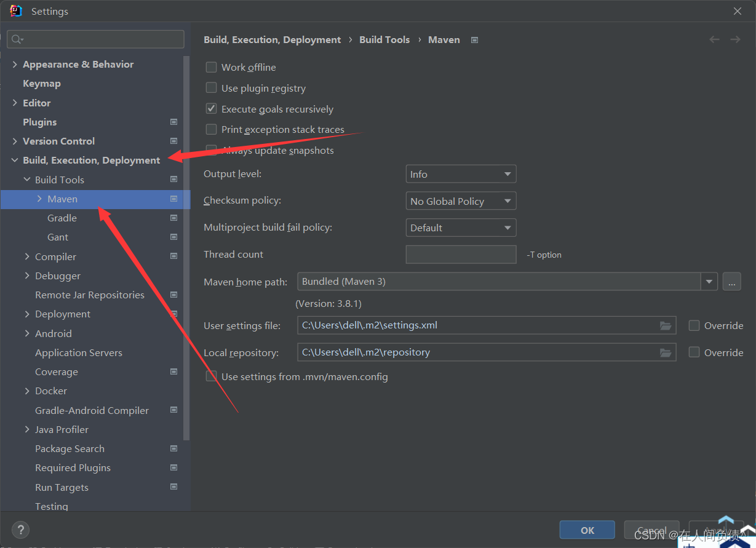Click the project-level icon next to Gradle-Android Compiler
The width and height of the screenshot is (756, 548).
click(173, 410)
